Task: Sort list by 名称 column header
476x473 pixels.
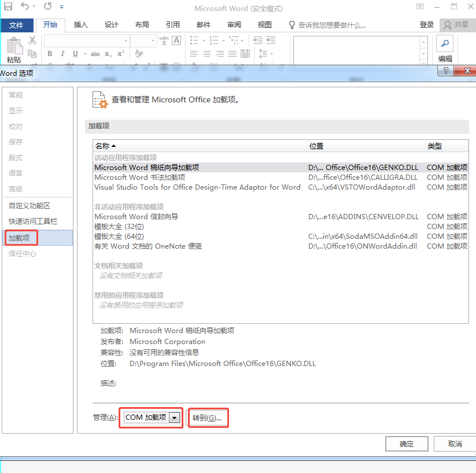Action: click(x=200, y=146)
